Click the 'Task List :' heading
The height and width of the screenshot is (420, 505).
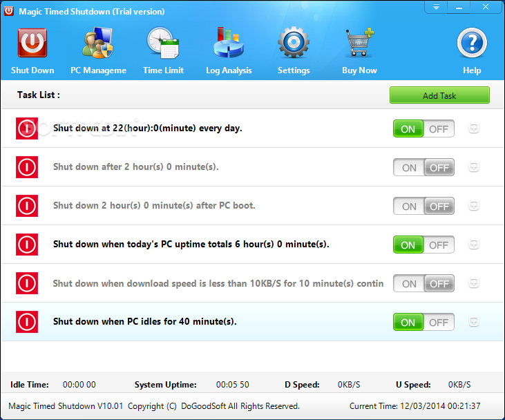(38, 95)
